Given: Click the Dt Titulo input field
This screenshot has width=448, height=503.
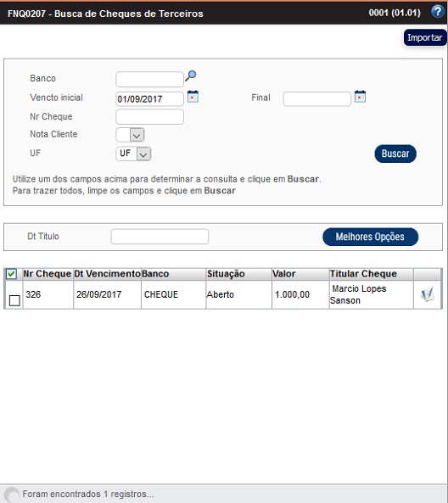Looking at the screenshot, I should tap(160, 237).
